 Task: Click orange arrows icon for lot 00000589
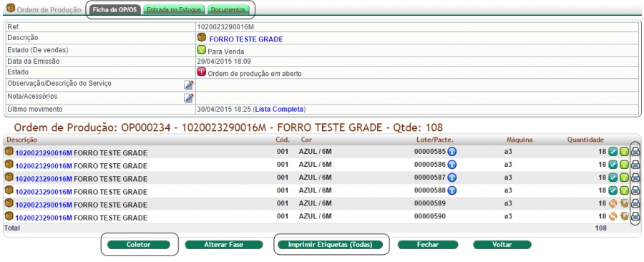(613, 203)
